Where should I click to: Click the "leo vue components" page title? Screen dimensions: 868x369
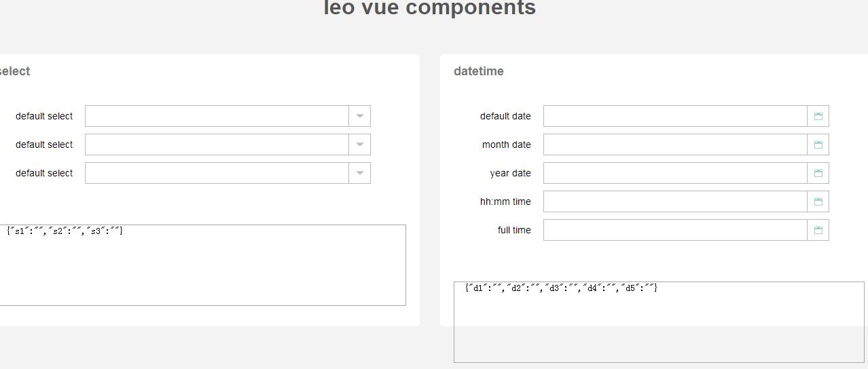click(429, 8)
